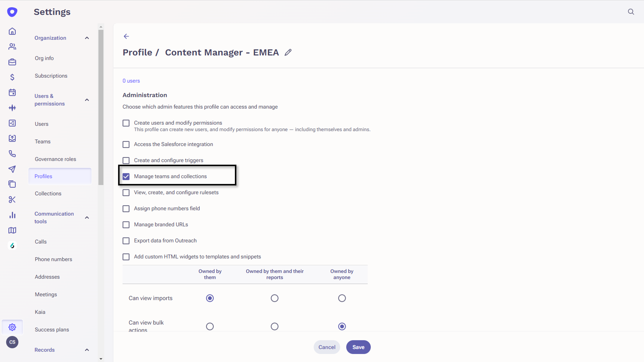Select Owned by anyone for Can view imports
Image resolution: width=644 pixels, height=362 pixels.
342,298
